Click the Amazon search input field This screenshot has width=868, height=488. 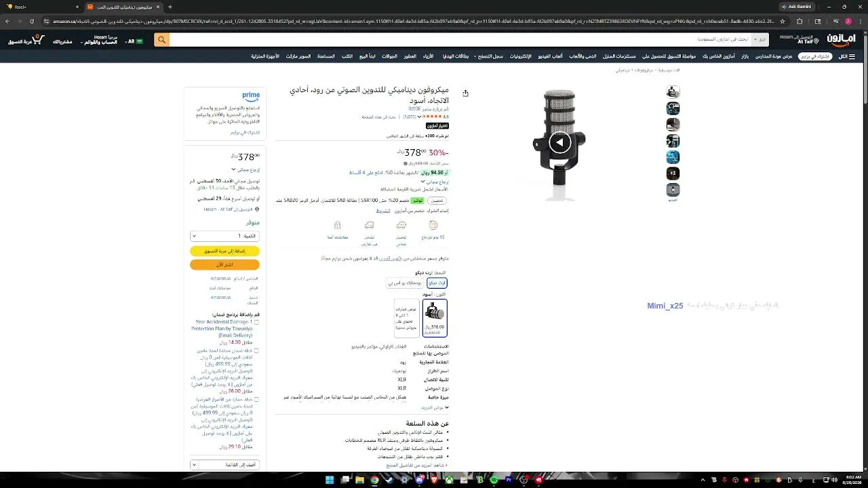pyautogui.click(x=460, y=40)
